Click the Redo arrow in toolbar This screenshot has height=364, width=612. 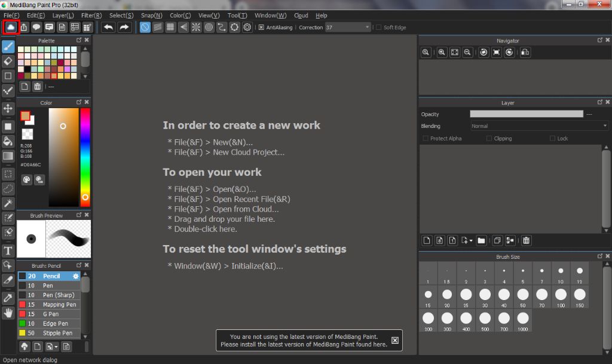[x=124, y=27]
